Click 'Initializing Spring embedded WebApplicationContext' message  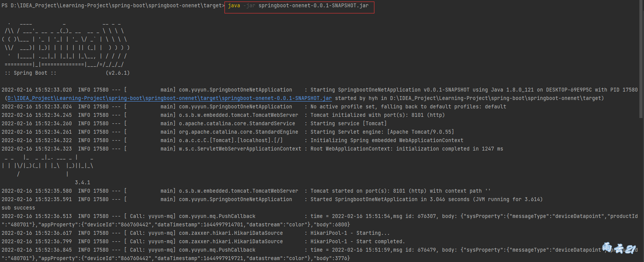387,140
